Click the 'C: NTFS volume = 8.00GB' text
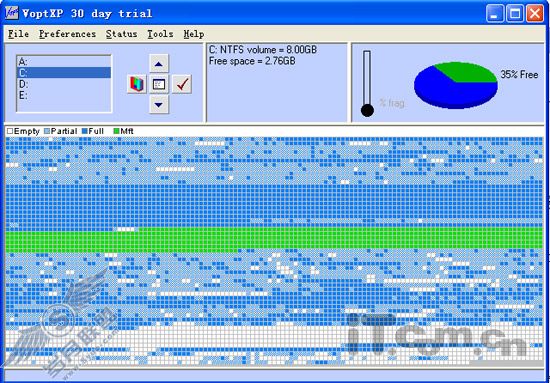The image size is (550, 383). [x=263, y=50]
